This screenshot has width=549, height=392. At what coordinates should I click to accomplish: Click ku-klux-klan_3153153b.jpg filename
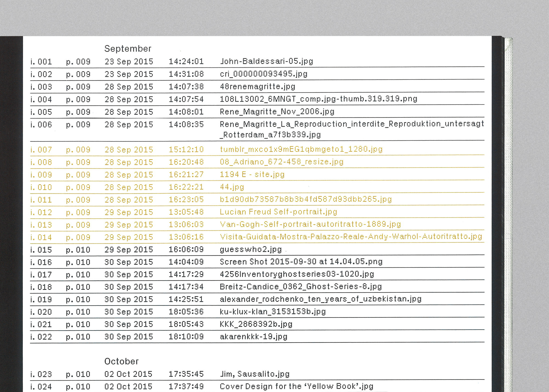(x=273, y=312)
